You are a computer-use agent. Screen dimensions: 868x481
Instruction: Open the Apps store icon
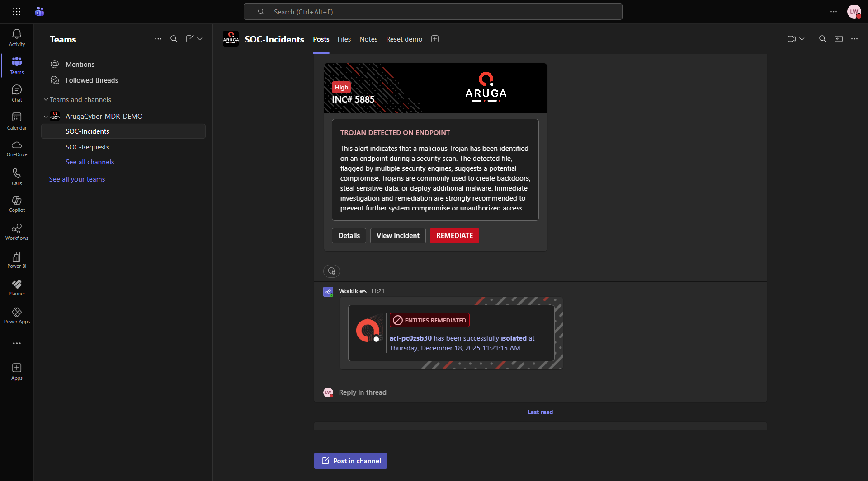17,372
